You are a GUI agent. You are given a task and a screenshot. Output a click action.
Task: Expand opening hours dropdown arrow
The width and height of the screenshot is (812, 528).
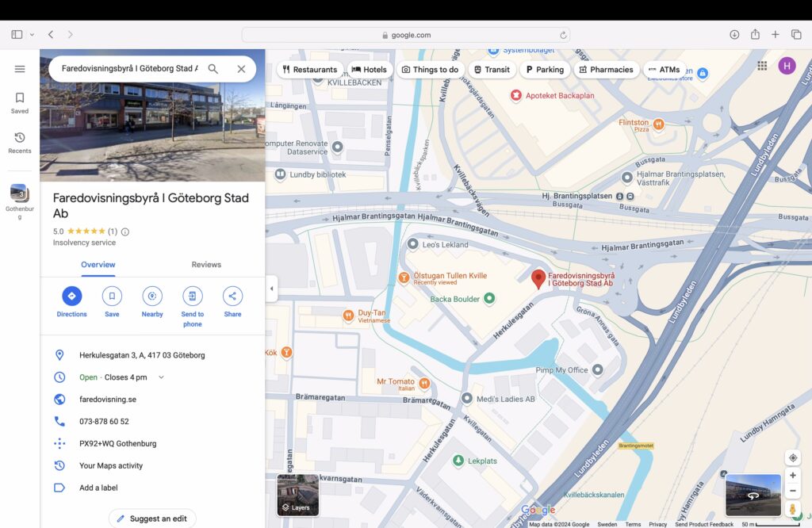point(161,377)
